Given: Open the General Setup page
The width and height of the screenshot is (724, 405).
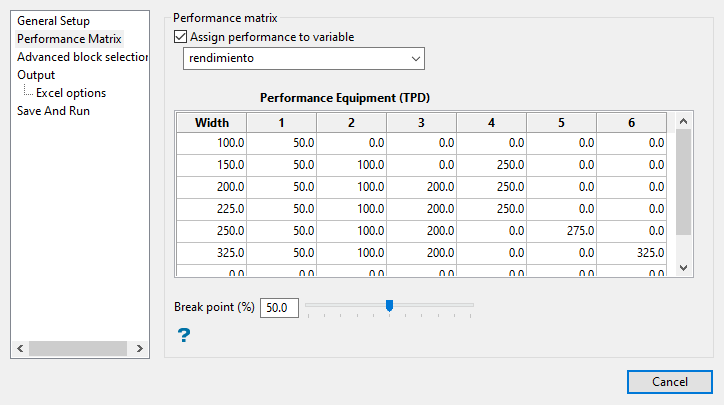Looking at the screenshot, I should click(x=53, y=21).
